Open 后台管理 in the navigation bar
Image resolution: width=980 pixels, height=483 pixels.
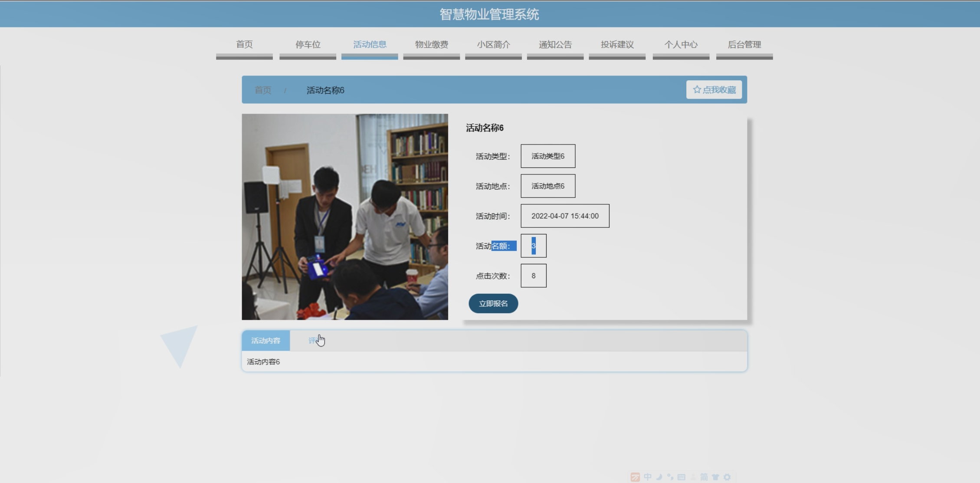tap(744, 45)
